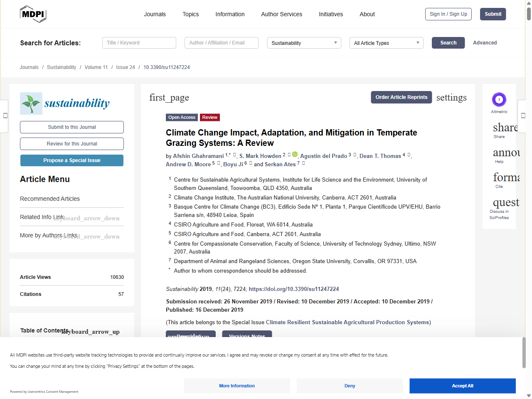This screenshot has width=532, height=399.
Task: Collapse the Table of Contents section
Action: tap(91, 332)
